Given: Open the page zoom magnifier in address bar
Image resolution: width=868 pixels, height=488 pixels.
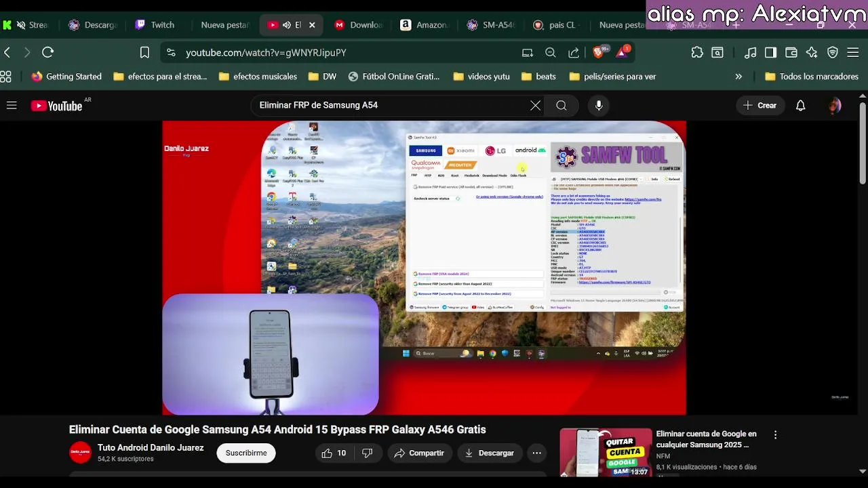Looking at the screenshot, I should [551, 52].
